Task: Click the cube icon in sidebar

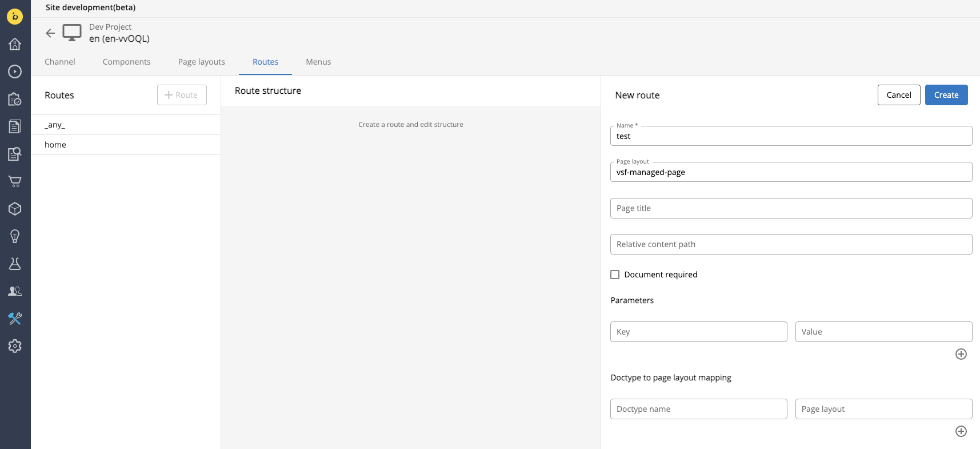Action: (x=15, y=209)
